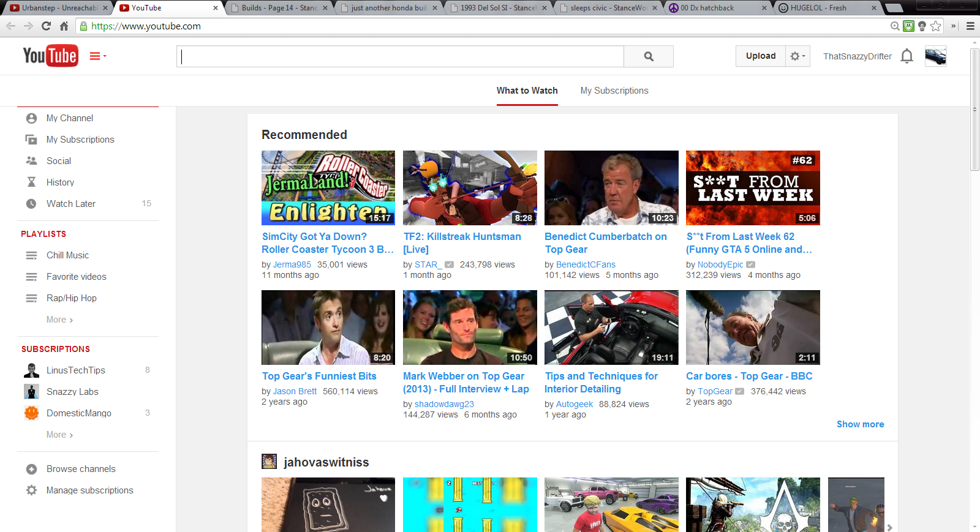Open the Mark Webber on Top Gear thumbnail
This screenshot has height=532, width=980.
(x=470, y=328)
